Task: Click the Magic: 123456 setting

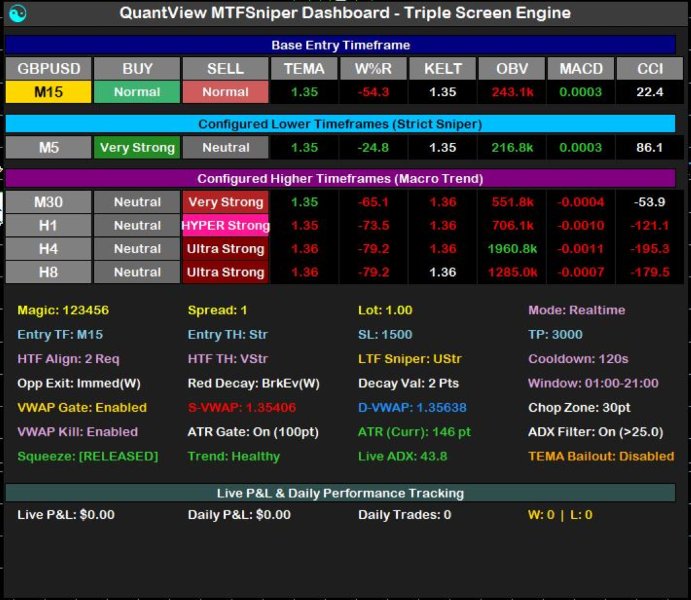Action: 63,310
